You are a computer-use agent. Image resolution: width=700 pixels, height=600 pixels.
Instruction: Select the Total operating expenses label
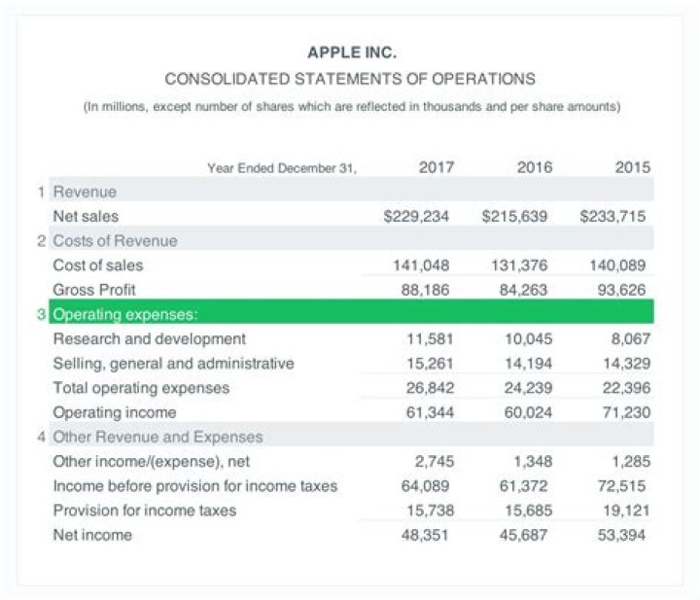[x=141, y=387]
